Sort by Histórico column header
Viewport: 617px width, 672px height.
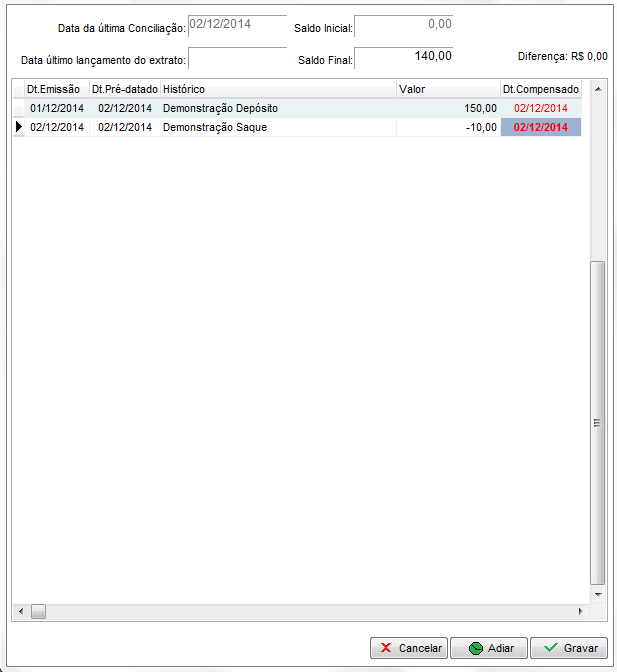click(x=277, y=90)
